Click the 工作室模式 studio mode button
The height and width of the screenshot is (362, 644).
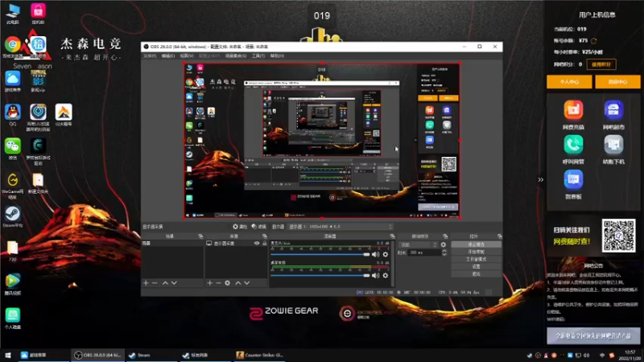(x=476, y=259)
